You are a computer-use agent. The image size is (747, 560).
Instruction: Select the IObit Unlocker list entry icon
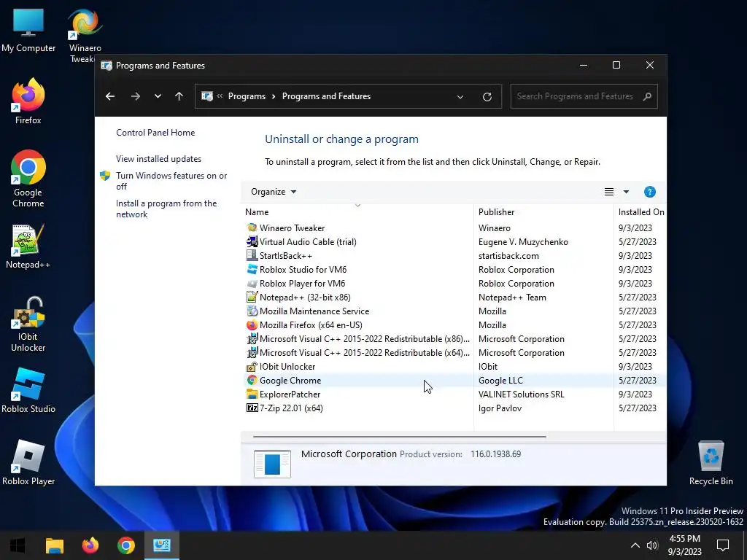pyautogui.click(x=252, y=367)
